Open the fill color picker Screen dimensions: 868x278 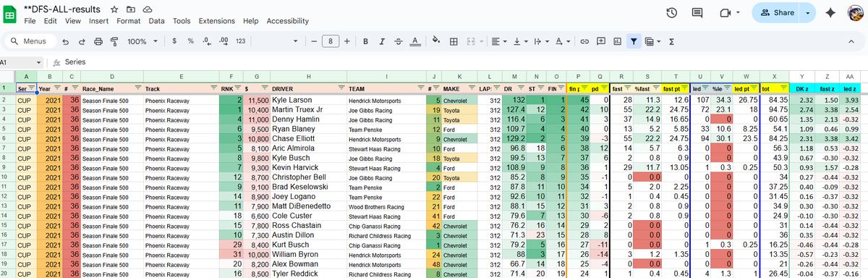point(436,41)
